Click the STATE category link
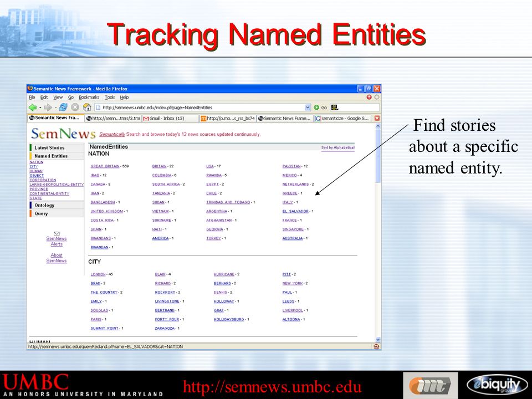This screenshot has width=532, height=399. 35,198
